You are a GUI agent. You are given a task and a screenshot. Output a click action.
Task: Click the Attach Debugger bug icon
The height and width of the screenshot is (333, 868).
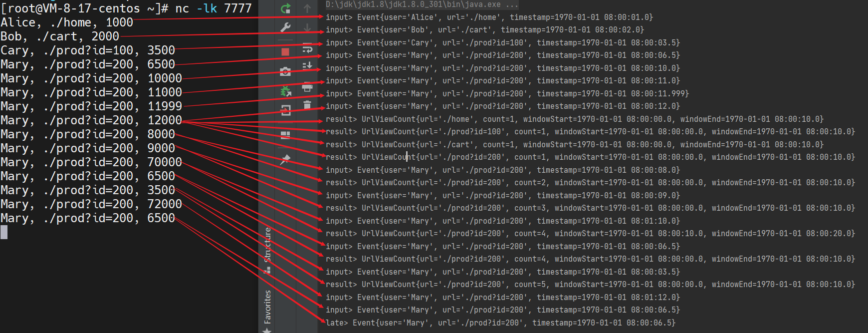pos(285,91)
